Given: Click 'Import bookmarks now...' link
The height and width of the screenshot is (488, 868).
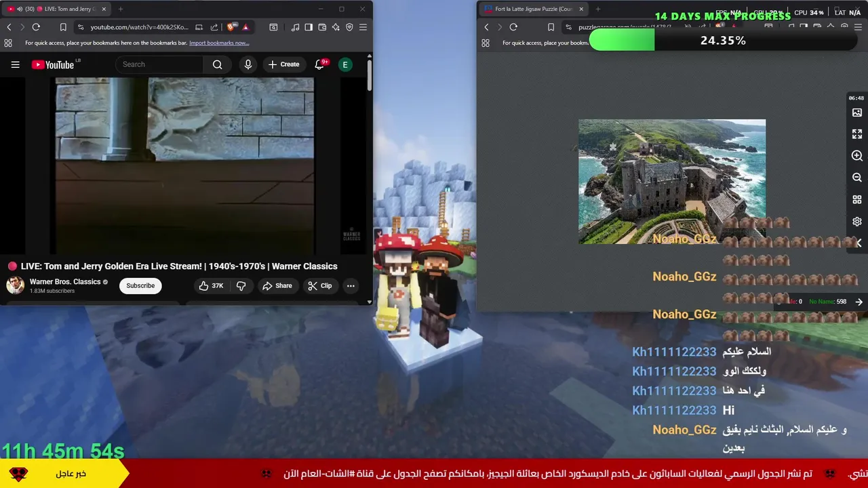Looking at the screenshot, I should [x=219, y=43].
